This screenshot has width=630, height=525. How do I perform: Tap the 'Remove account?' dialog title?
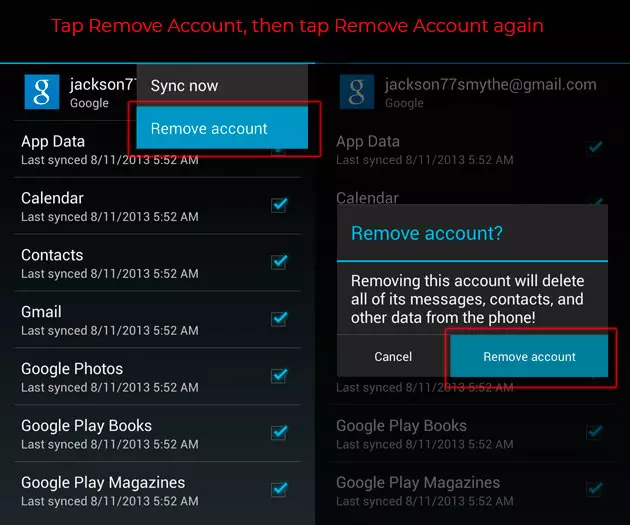pos(427,233)
